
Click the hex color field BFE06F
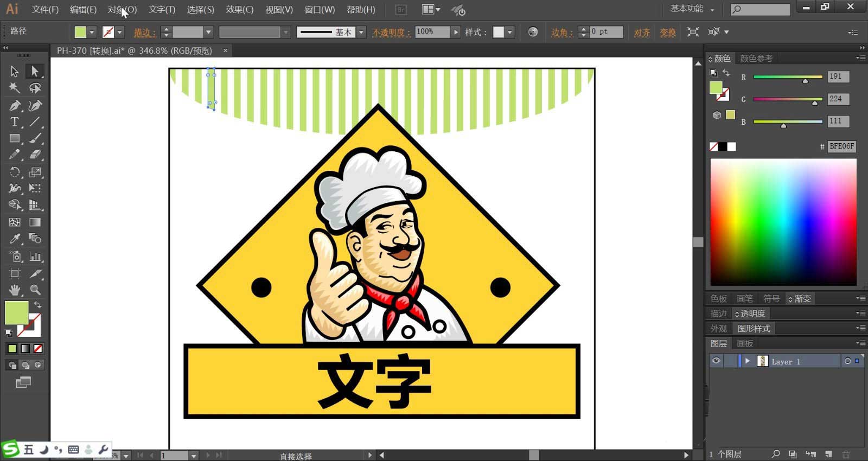pyautogui.click(x=842, y=146)
